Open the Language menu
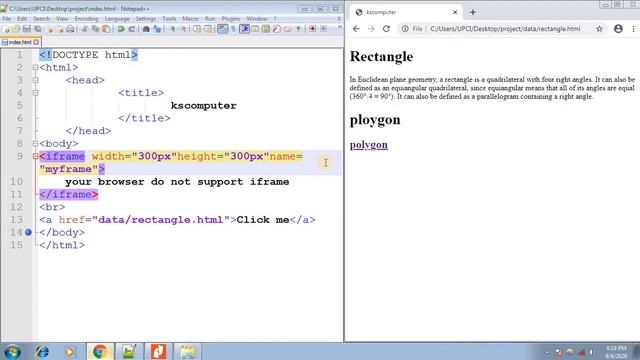Viewport: 640px width, 360px height. tap(117, 19)
